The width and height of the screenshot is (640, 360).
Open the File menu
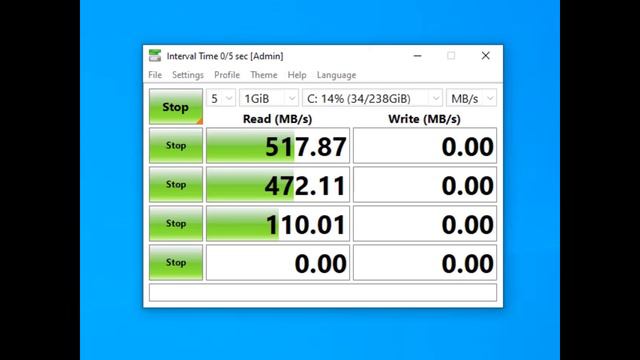pos(155,75)
